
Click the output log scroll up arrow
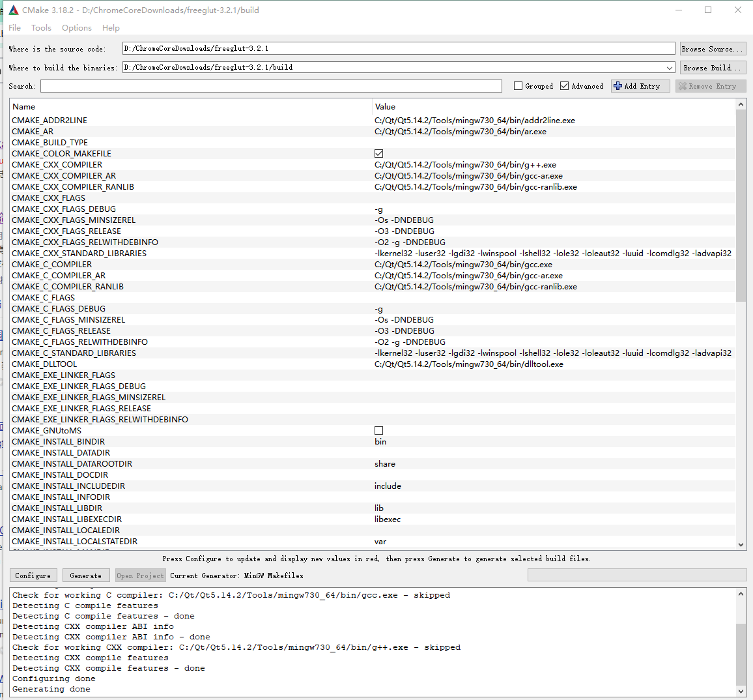pyautogui.click(x=741, y=594)
